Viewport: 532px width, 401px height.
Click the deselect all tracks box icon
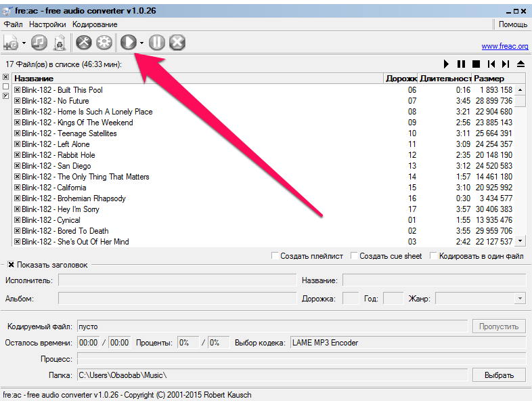pos(6,87)
